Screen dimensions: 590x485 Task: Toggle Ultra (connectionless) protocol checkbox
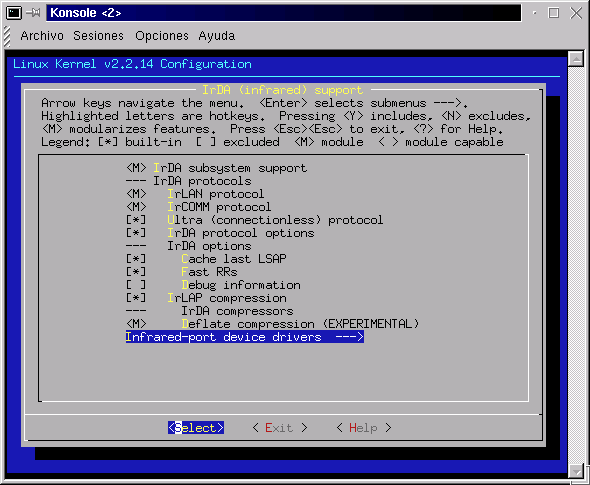[136, 220]
